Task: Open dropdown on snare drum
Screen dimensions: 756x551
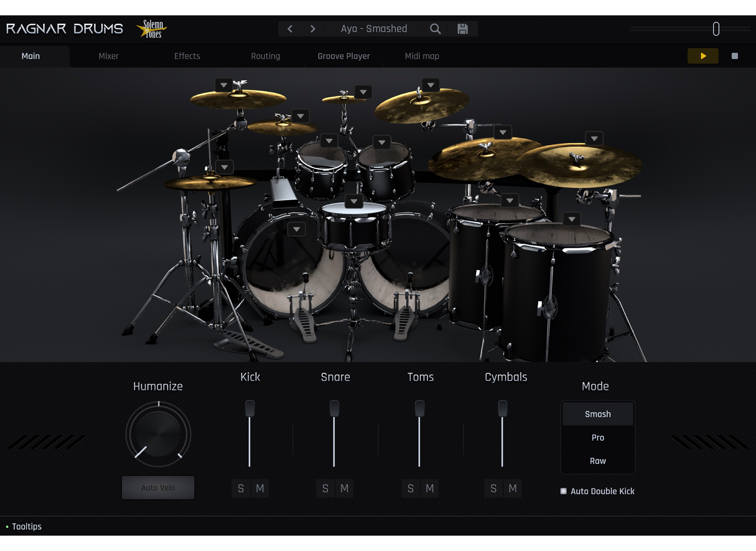Action: [354, 202]
